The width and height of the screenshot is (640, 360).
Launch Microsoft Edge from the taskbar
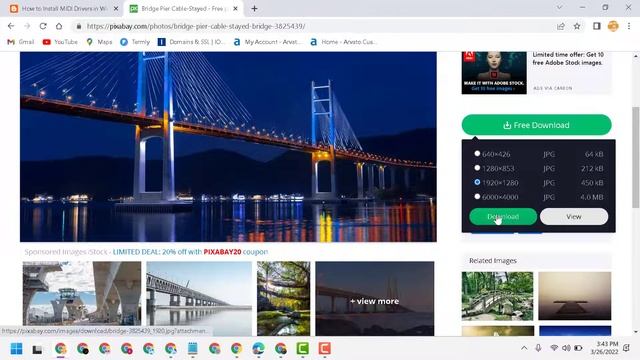pos(258,349)
